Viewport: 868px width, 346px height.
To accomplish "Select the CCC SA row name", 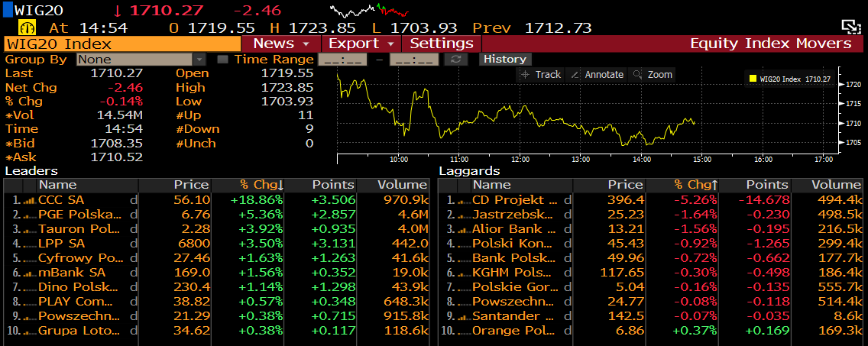I will point(61,200).
